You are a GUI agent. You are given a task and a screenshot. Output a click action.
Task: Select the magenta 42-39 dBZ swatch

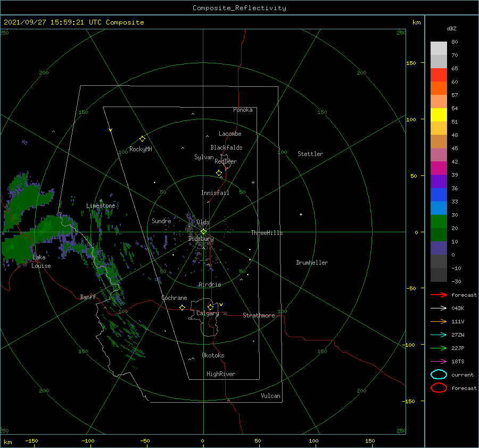tap(439, 168)
